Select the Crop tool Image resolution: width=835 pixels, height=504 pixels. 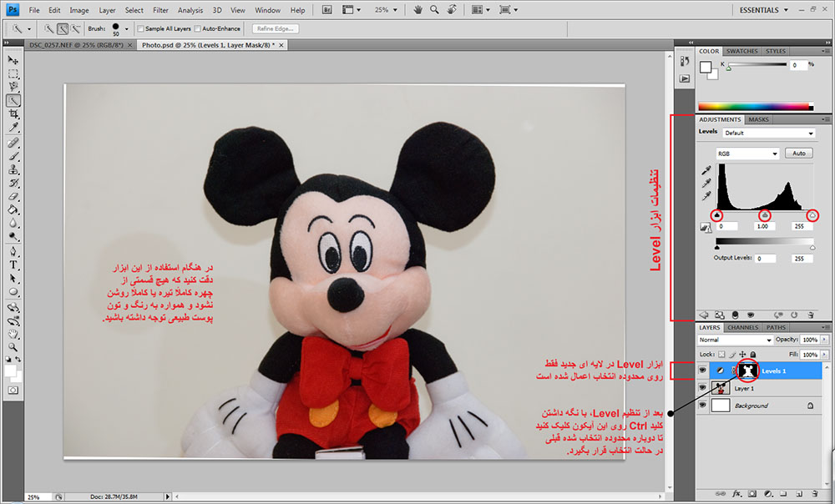click(13, 113)
